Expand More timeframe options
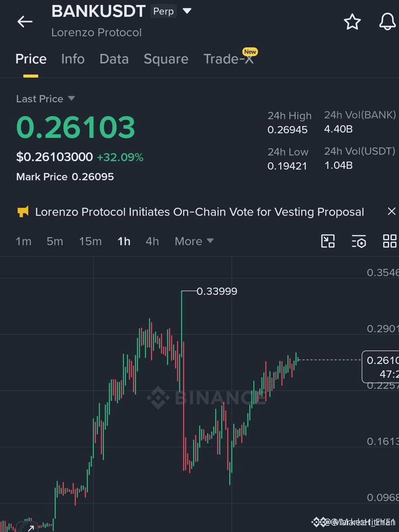Image resolution: width=399 pixels, height=532 pixels. (x=194, y=241)
